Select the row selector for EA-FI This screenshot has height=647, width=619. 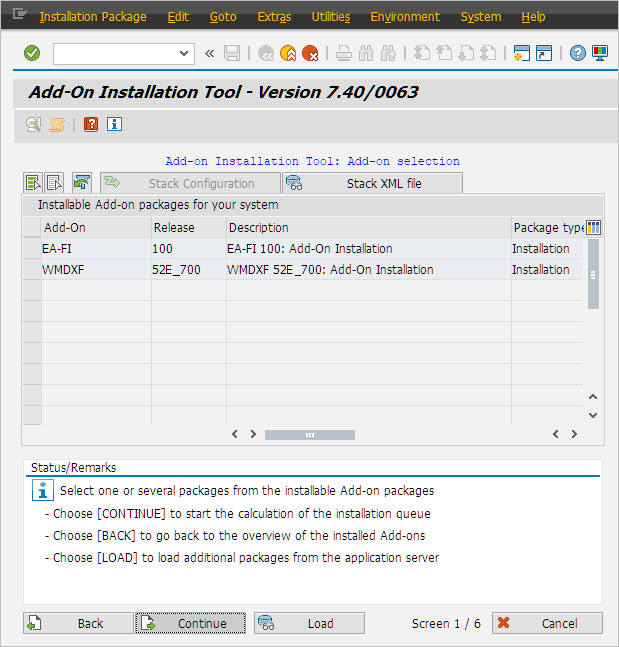(32, 248)
